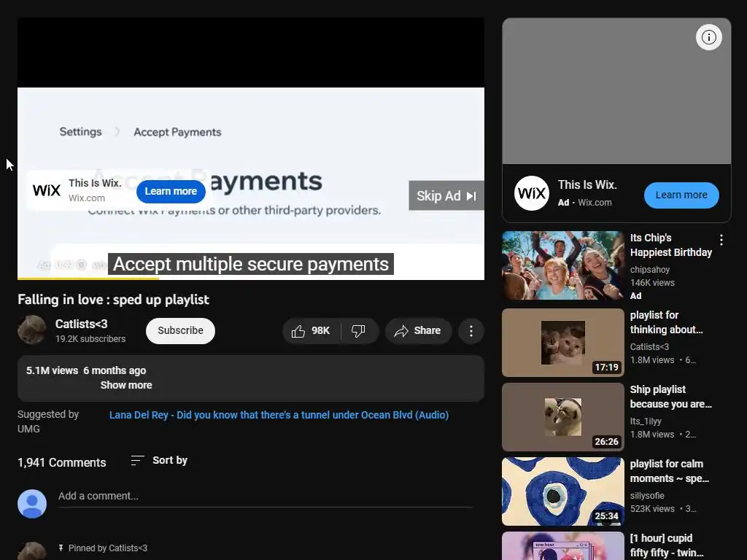Open Its Chip's Happiest Birthday thumbnail
Screen dimensions: 747x560
[x=562, y=265]
